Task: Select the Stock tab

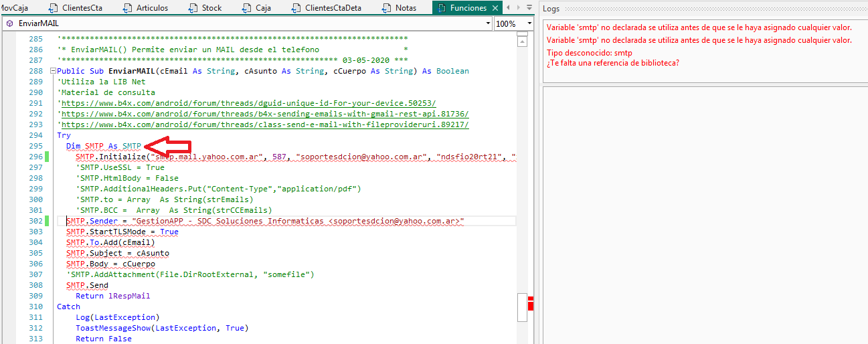Action: click(x=212, y=8)
